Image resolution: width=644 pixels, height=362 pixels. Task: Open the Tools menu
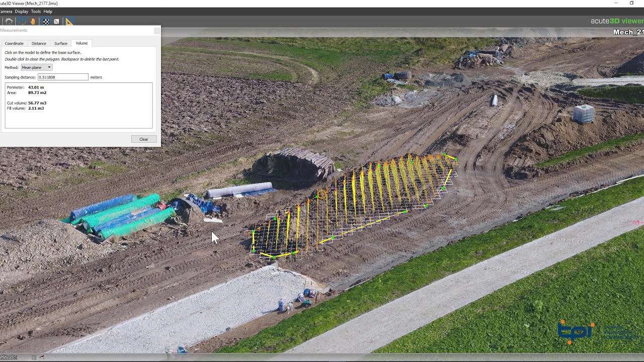pyautogui.click(x=36, y=11)
